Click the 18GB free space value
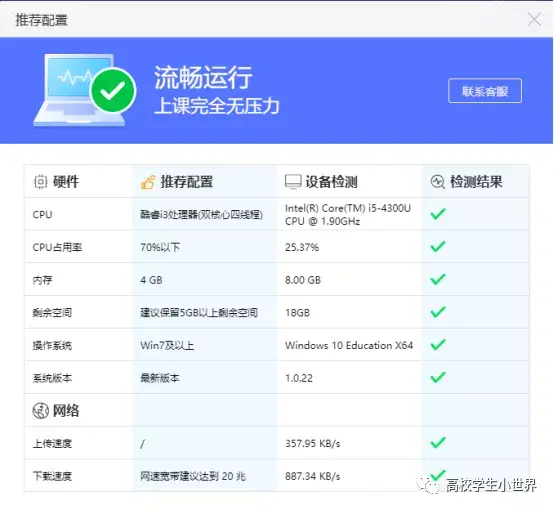This screenshot has width=554, height=510. point(297,312)
